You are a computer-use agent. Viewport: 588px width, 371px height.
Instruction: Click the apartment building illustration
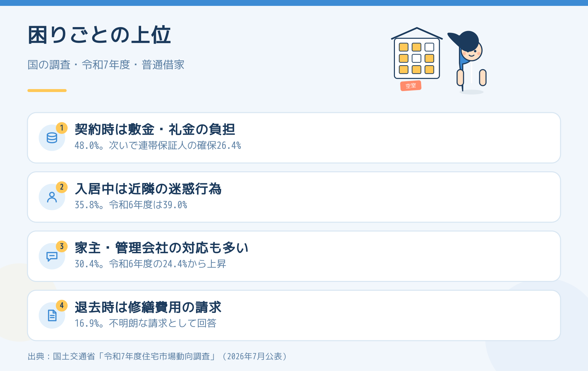point(417,53)
